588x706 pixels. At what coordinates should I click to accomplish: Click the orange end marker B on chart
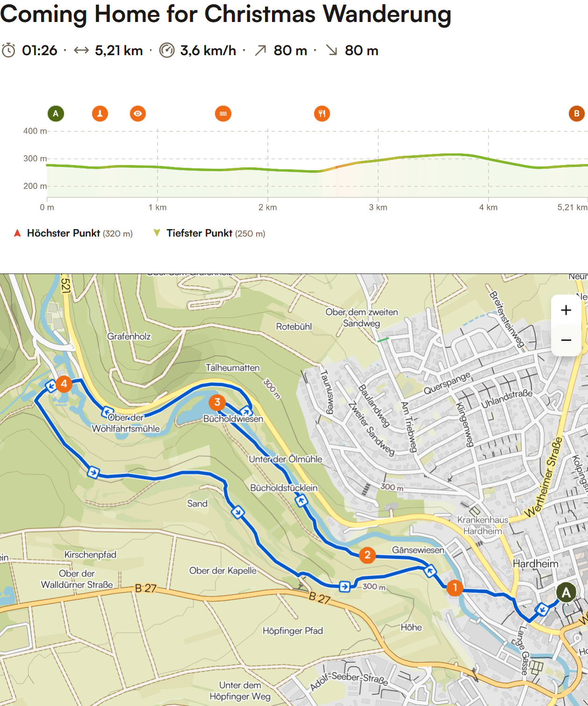(x=576, y=114)
